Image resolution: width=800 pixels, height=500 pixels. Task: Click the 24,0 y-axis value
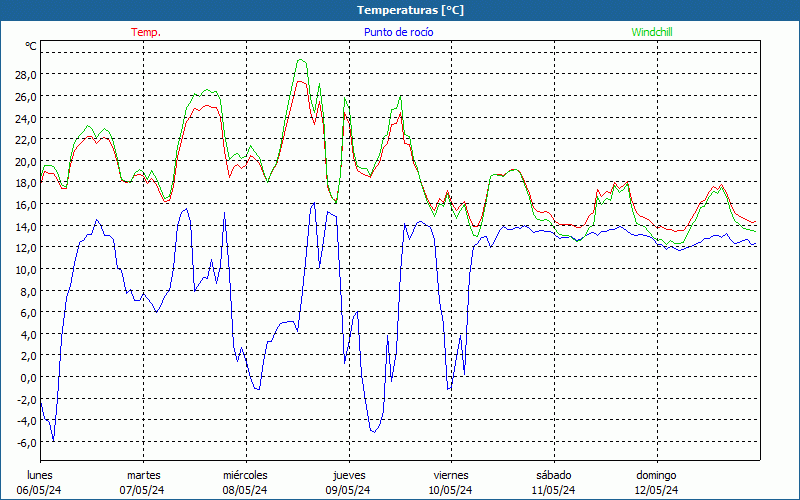click(26, 118)
